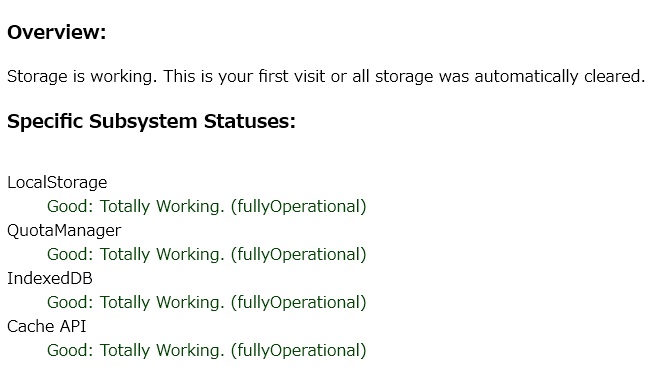Click the word 'Good:' under IndexedDB
This screenshot has height=382, width=657.
click(70, 302)
